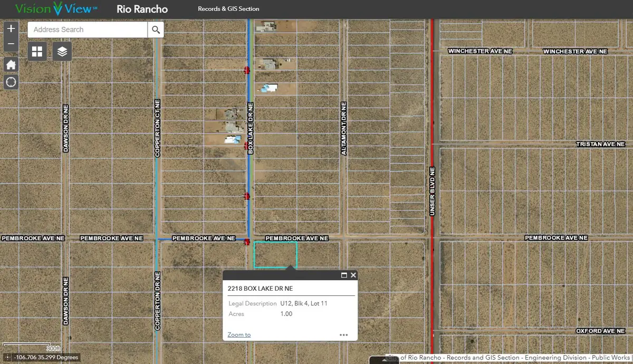Toggle the docked view of the parcel popup

pos(344,275)
